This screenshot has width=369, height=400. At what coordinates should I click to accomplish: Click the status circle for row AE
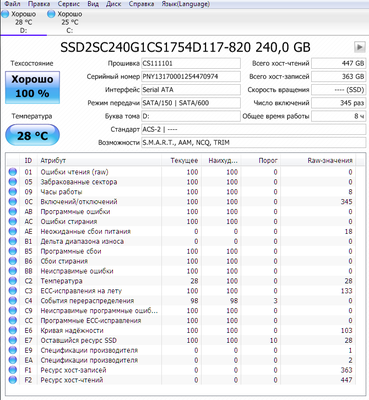pyautogui.click(x=13, y=231)
